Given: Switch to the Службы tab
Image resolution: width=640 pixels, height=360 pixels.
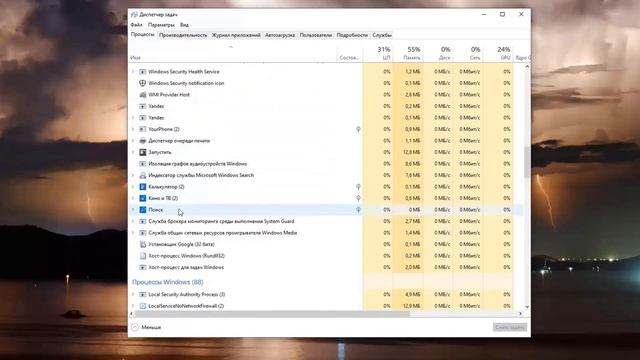Looking at the screenshot, I should pyautogui.click(x=382, y=36).
